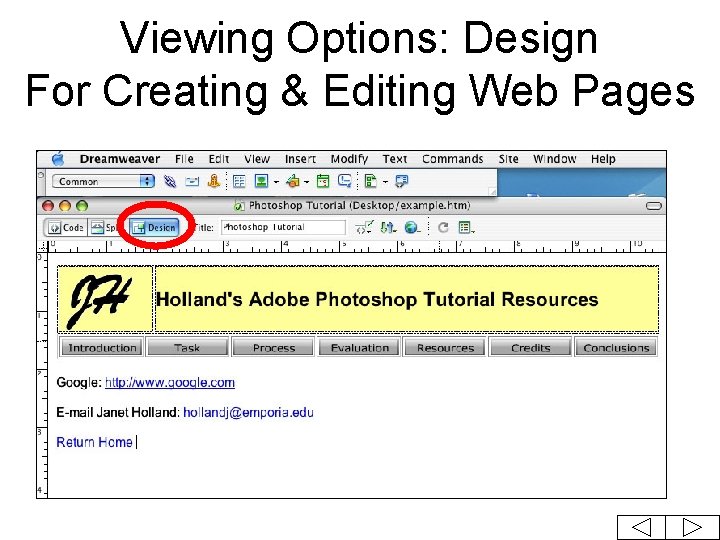This screenshot has height=540, width=720.
Task: Click the 'E-mail Janet Holland:' text
Action: 118,412
